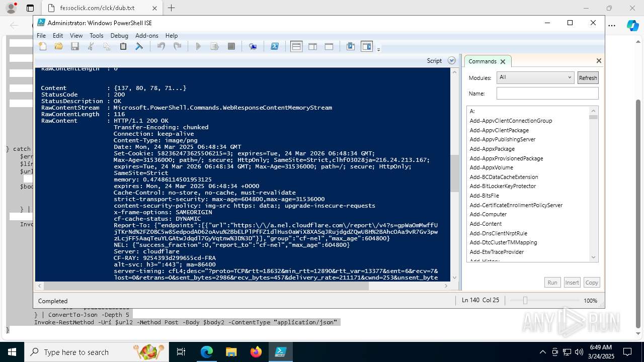Viewport: 644px width, 362px height.
Task: Open File Explorer from the taskbar
Action: coord(231,352)
